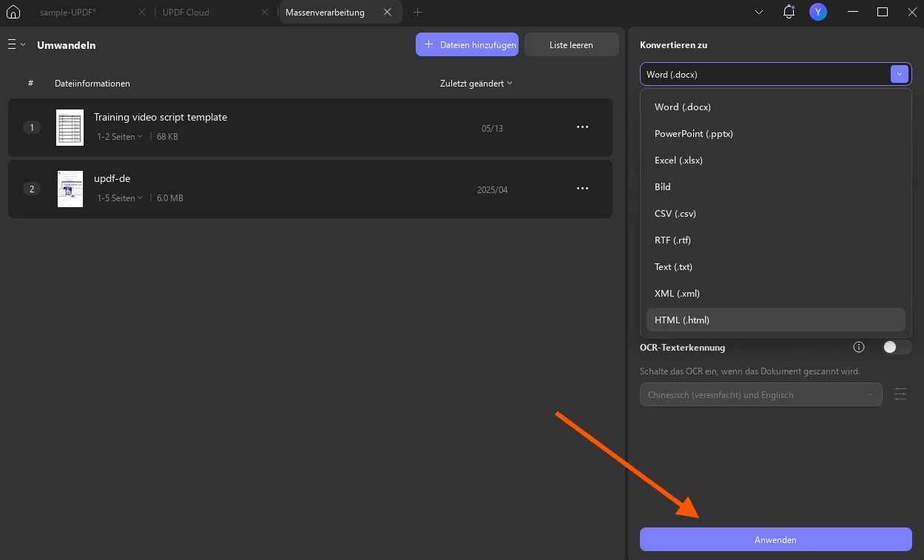Select the updf-de file name
The height and width of the screenshot is (560, 924).
[x=112, y=178]
